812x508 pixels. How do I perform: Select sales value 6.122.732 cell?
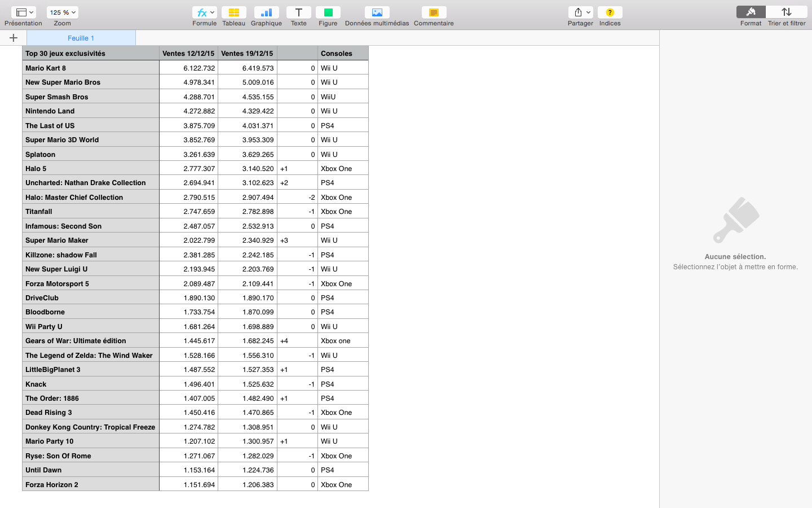click(188, 68)
